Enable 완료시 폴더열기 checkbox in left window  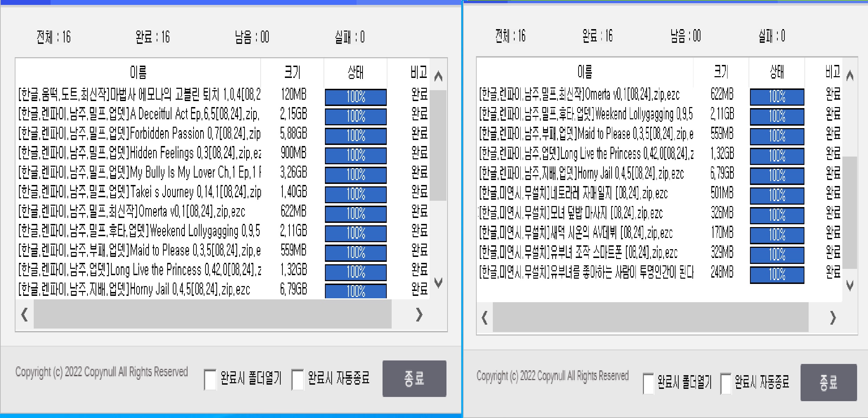210,380
